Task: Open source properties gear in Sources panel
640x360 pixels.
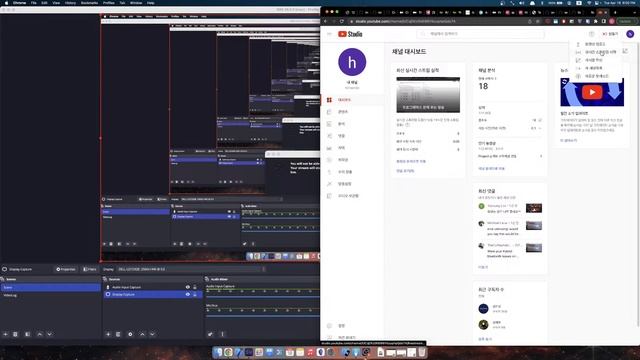Action: [130, 334]
